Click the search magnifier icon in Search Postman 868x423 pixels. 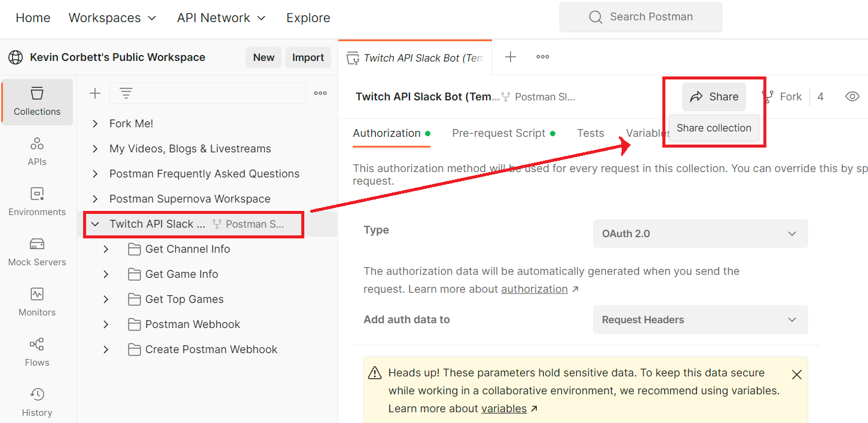595,17
